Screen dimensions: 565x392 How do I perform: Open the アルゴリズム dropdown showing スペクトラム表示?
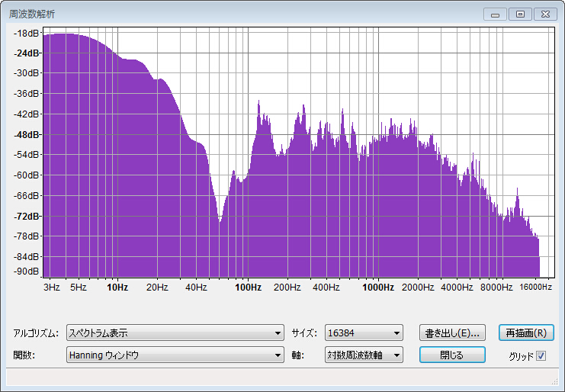[175, 333]
